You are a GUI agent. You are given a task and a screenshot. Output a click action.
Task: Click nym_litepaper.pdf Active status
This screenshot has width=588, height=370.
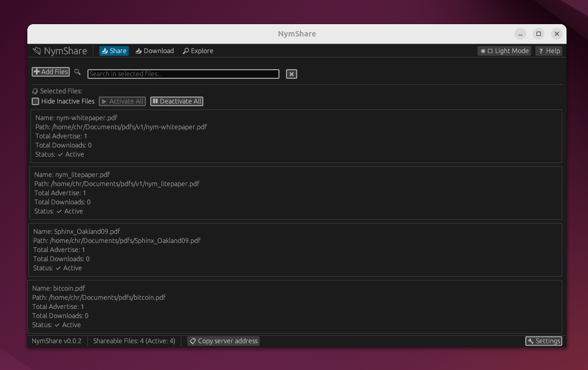click(x=58, y=211)
